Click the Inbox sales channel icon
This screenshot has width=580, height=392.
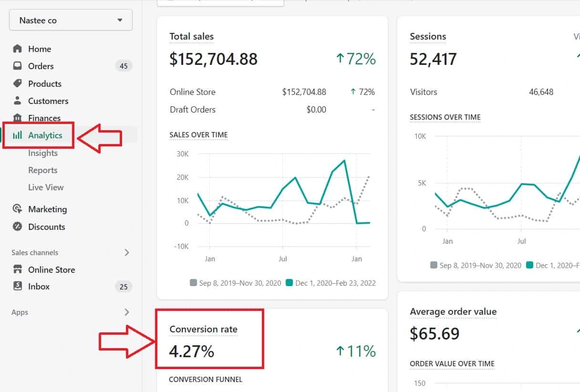pos(18,286)
